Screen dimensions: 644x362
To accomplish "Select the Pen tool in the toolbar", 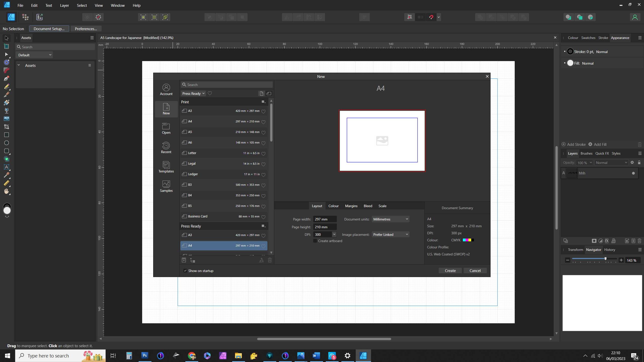I will click(x=7, y=79).
